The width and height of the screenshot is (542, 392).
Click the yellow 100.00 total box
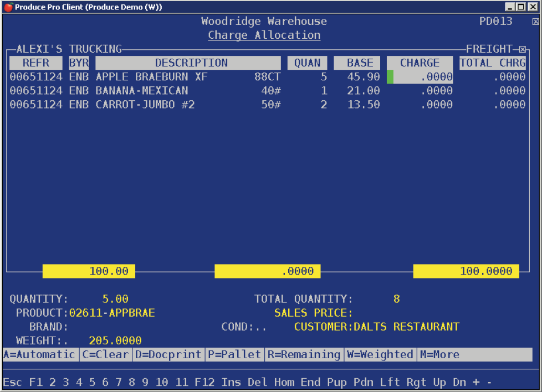pos(89,271)
